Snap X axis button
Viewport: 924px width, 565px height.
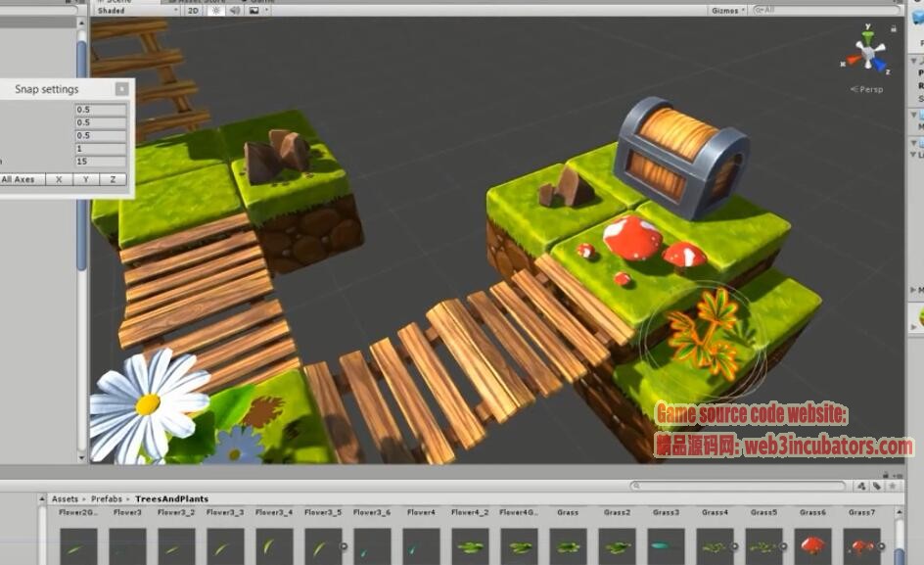click(x=59, y=179)
